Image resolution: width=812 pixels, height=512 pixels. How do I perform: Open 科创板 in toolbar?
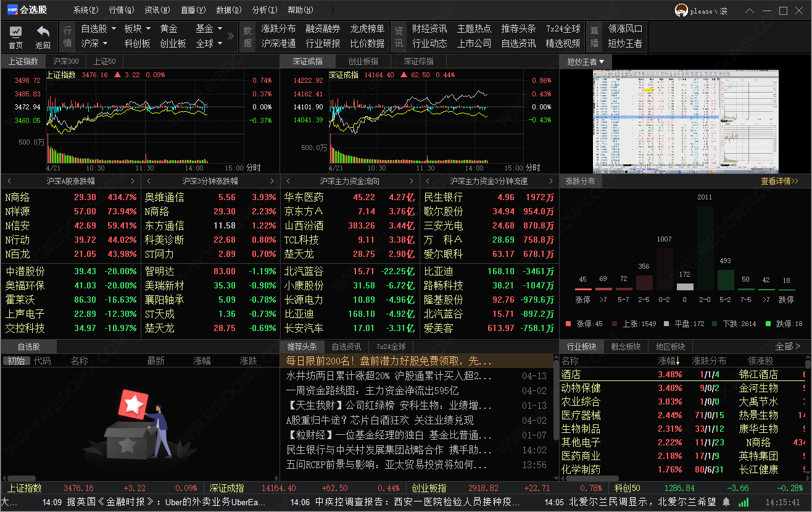(137, 43)
